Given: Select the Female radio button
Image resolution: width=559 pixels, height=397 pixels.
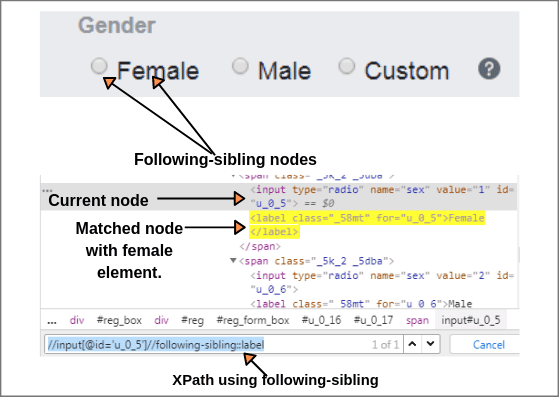Looking at the screenshot, I should click(99, 66).
